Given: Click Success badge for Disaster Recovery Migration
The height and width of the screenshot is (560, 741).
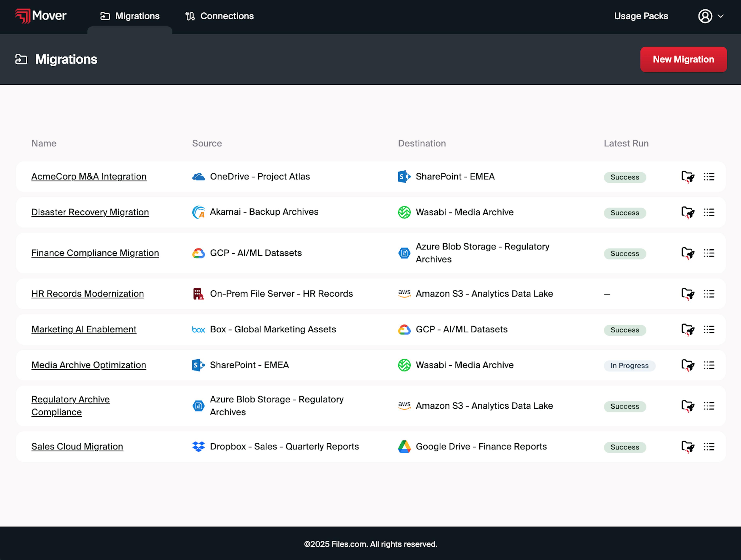Looking at the screenshot, I should click(624, 213).
